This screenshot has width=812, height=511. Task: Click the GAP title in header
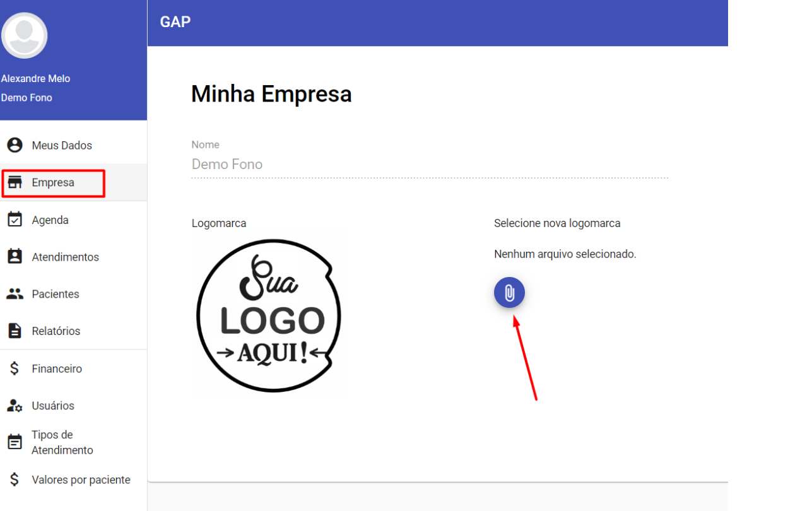[175, 22]
